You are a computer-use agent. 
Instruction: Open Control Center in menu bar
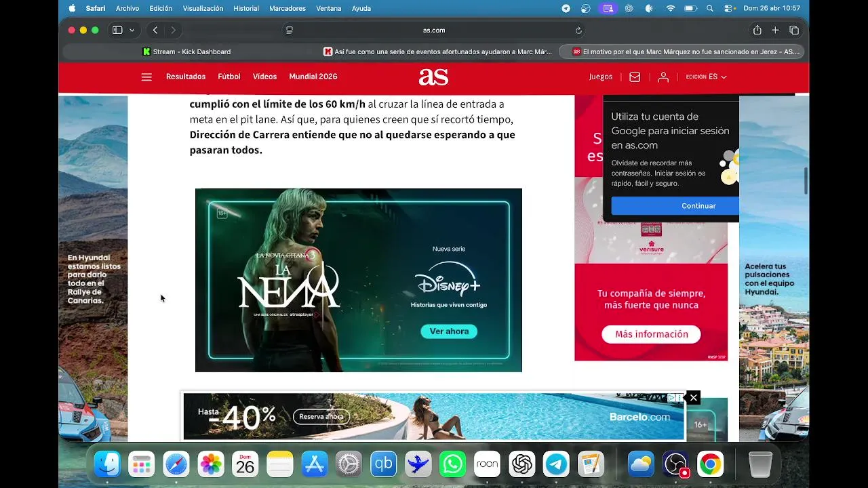pyautogui.click(x=729, y=8)
